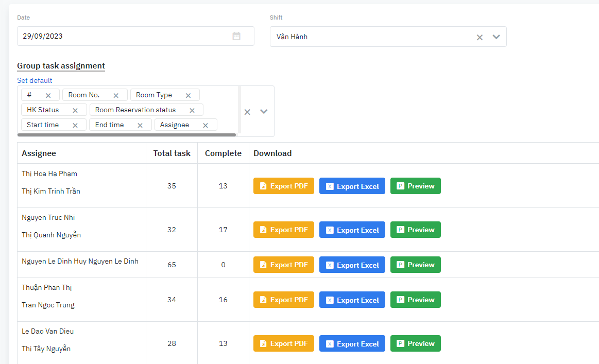The width and height of the screenshot is (599, 364).
Task: Remove the Assignee column tag
Action: point(206,125)
